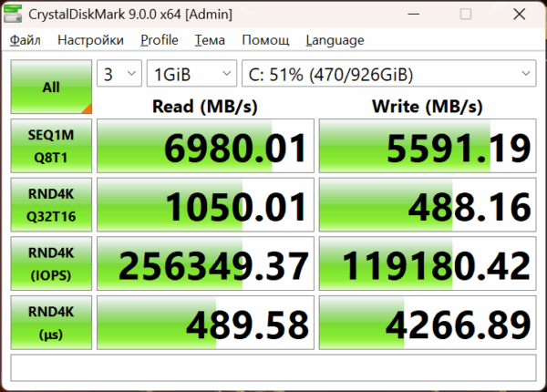Click the Read (MB/s) column header

205,106
